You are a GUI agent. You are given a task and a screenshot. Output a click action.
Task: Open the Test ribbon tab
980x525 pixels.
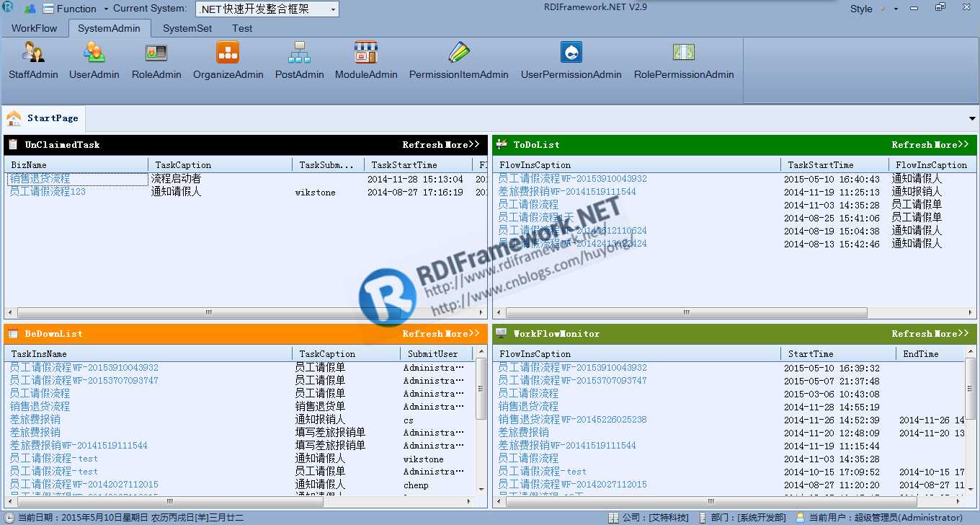point(242,28)
